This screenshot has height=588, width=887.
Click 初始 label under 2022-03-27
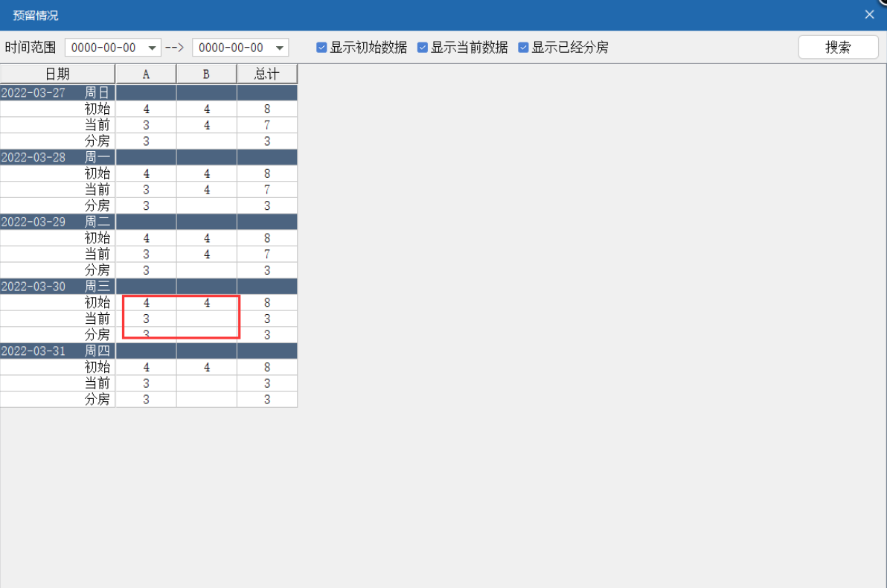[97, 109]
